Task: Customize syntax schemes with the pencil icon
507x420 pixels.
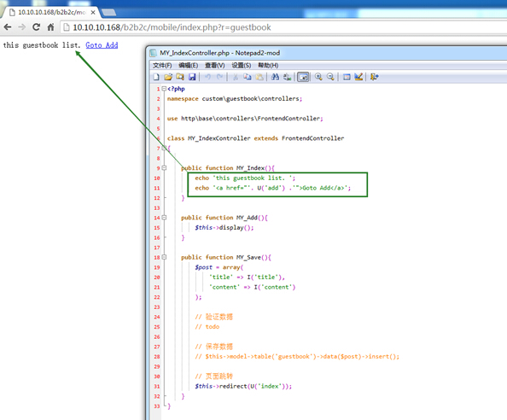Action: coord(358,77)
